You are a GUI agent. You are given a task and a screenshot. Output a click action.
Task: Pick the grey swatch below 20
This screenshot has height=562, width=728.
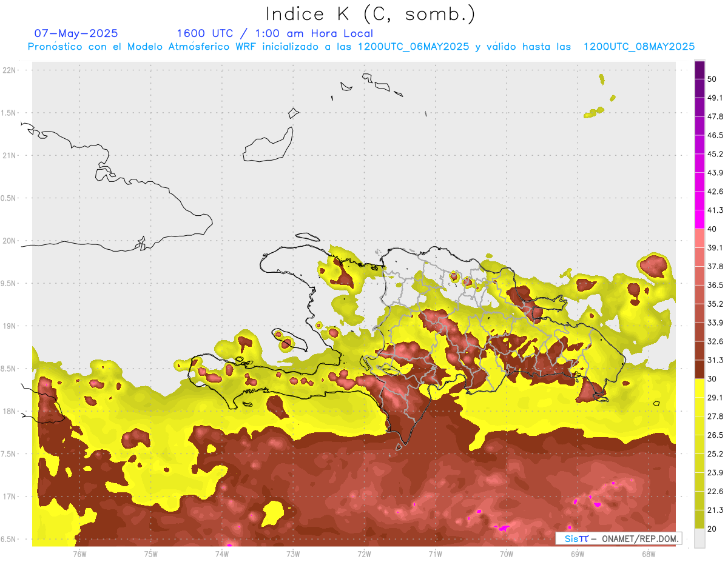click(700, 538)
